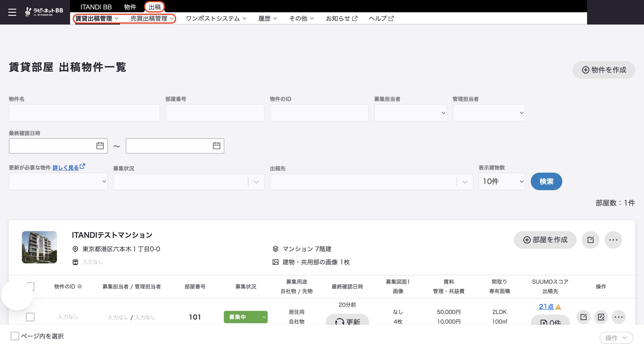Click the help icon next to 物件のID
644x351 pixels.
(x=80, y=286)
